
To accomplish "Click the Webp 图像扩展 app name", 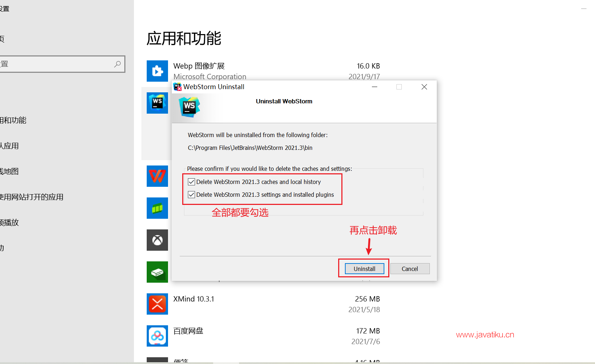I will pos(199,66).
